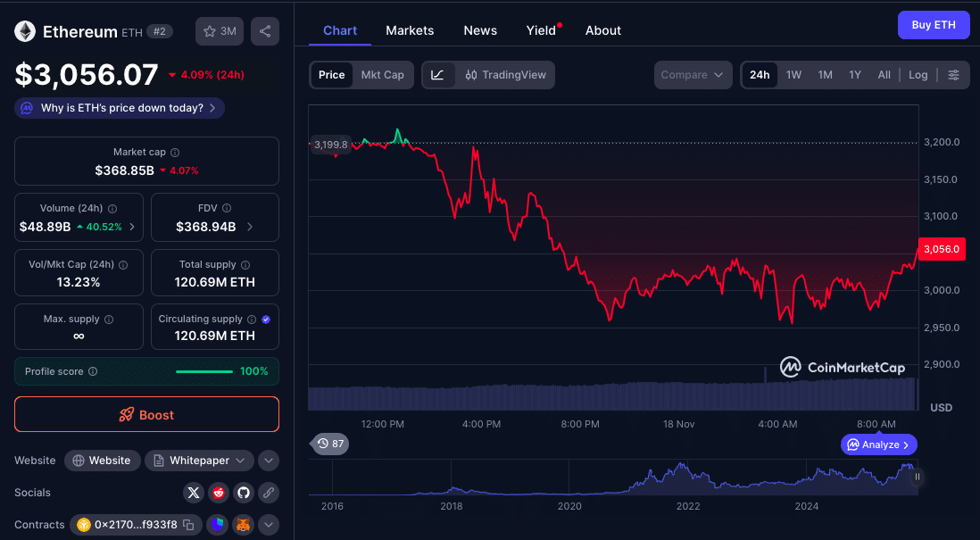Image resolution: width=980 pixels, height=540 pixels.
Task: Set chart range to 1Y
Action: (x=855, y=75)
